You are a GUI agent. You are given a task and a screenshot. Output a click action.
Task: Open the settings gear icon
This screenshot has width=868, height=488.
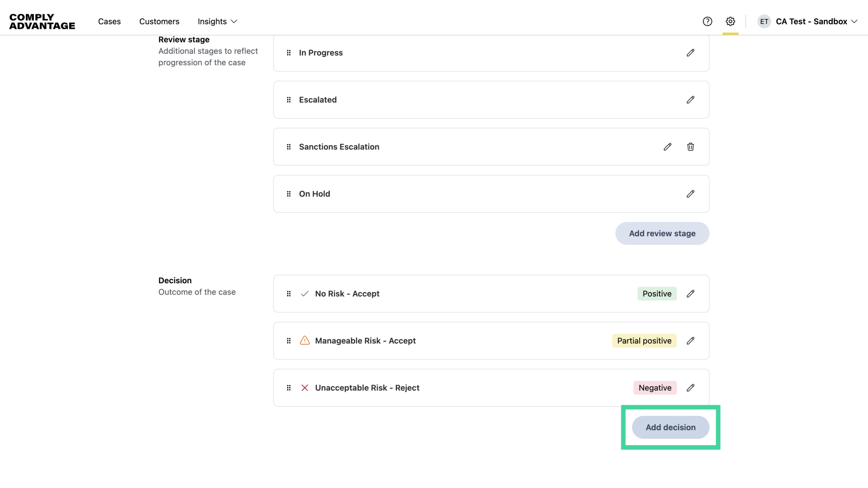tap(730, 21)
